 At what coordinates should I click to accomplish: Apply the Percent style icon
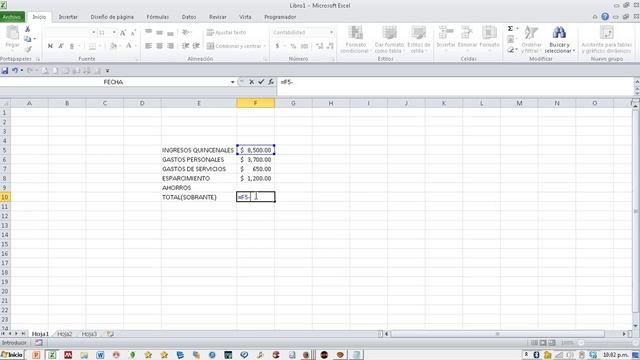coord(293,46)
